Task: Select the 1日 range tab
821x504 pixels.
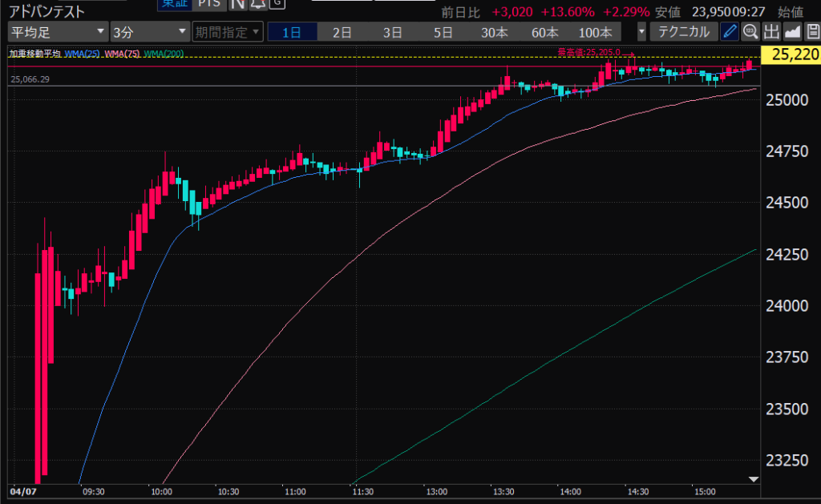Action: 292,32
